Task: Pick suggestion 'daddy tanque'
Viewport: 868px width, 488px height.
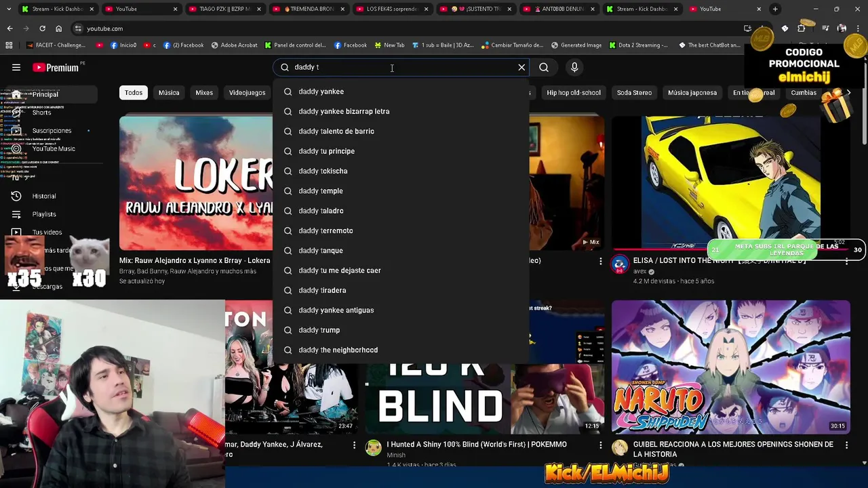Action: pyautogui.click(x=401, y=250)
